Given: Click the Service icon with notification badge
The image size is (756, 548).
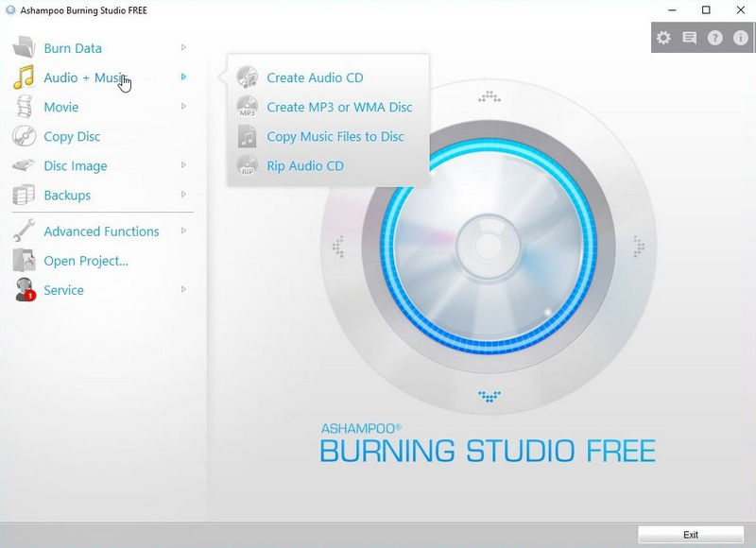Looking at the screenshot, I should [24, 290].
